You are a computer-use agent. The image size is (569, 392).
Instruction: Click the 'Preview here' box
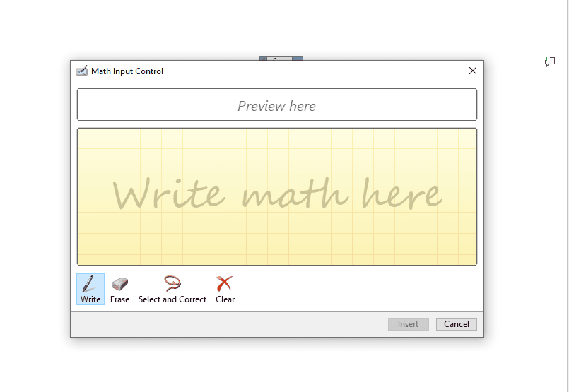277,105
